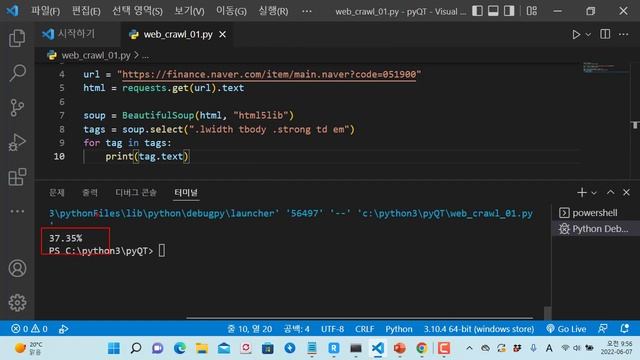The width and height of the screenshot is (640, 360).
Task: Toggle the bottom panel layout
Action: (493, 11)
